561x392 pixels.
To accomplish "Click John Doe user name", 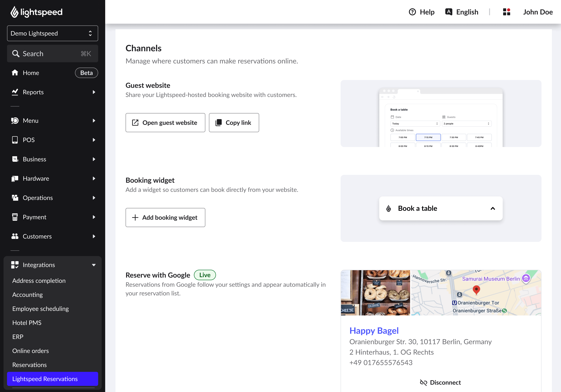I will coord(538,12).
